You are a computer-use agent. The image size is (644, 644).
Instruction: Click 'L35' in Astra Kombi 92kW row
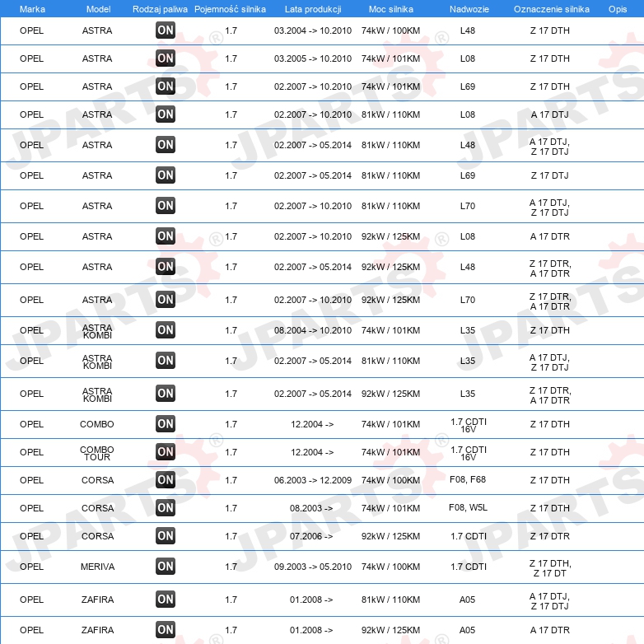click(x=468, y=394)
